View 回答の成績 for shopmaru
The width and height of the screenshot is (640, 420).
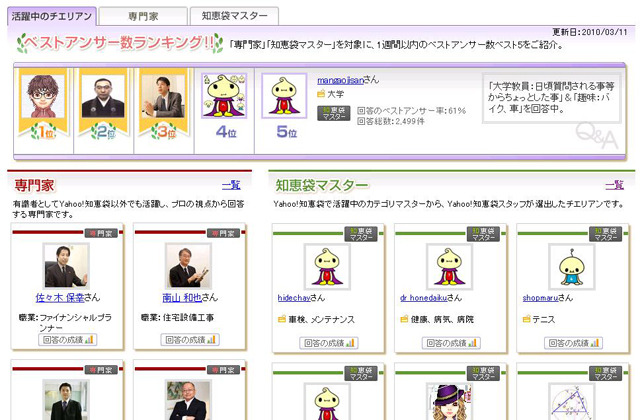point(573,343)
